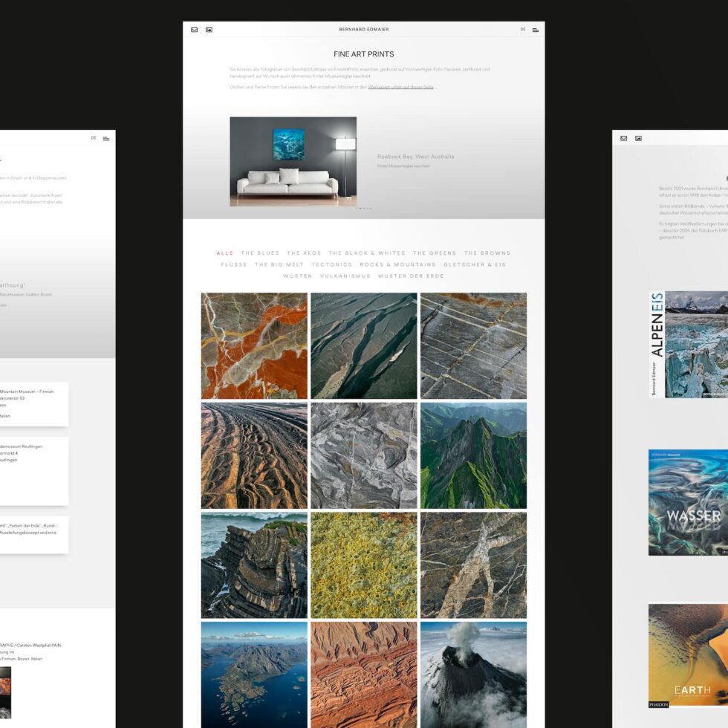
Task: Open the hamburger menu on the left panel
Action: tap(105, 138)
